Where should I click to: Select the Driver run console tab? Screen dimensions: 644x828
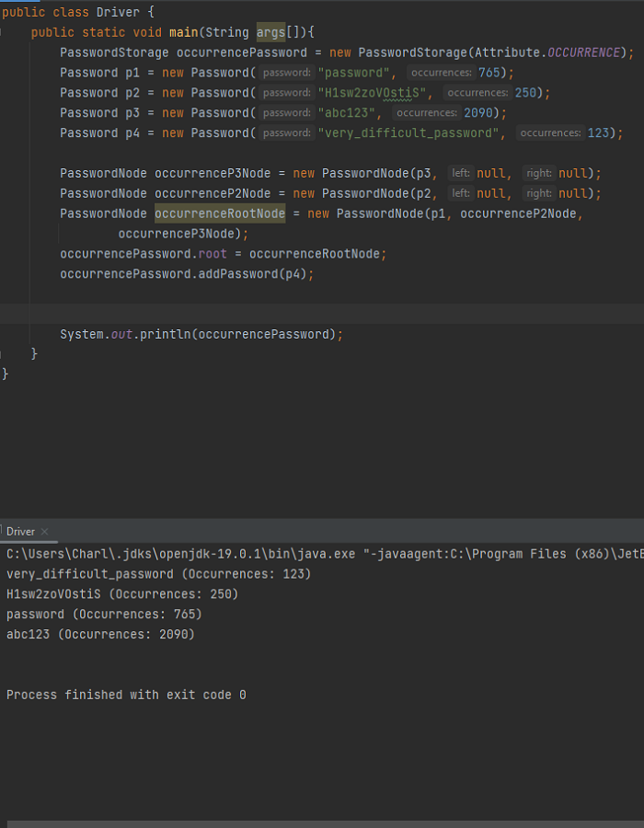[x=20, y=532]
